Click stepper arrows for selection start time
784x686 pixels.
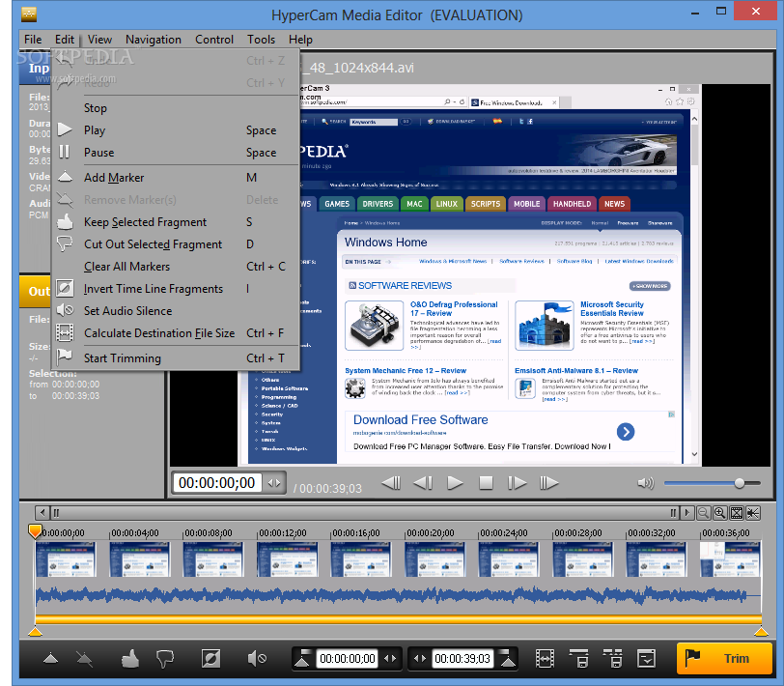(x=390, y=659)
